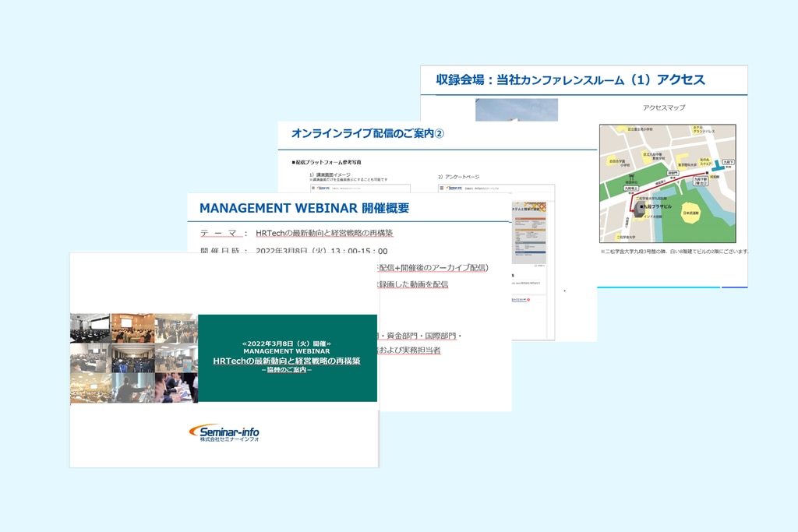Screen dimensions: 798x532
Task: Click the label '1）講演画面イメージ'
Action: point(330,174)
